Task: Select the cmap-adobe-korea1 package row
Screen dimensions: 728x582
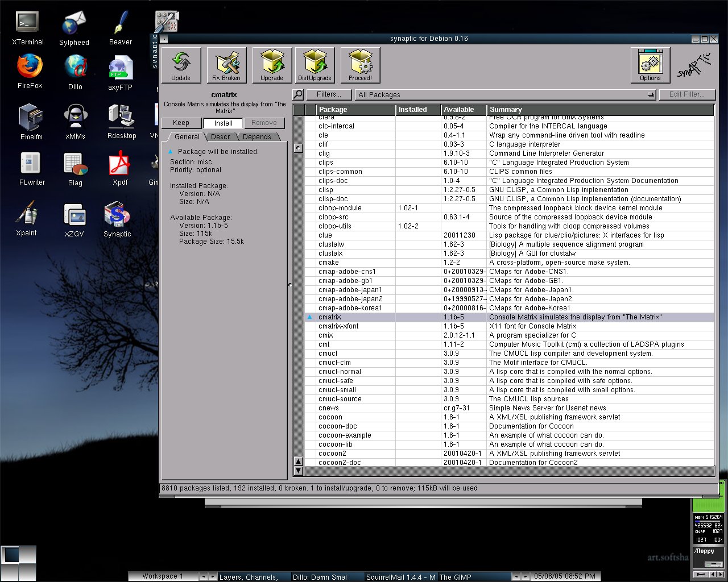Action: click(x=509, y=308)
